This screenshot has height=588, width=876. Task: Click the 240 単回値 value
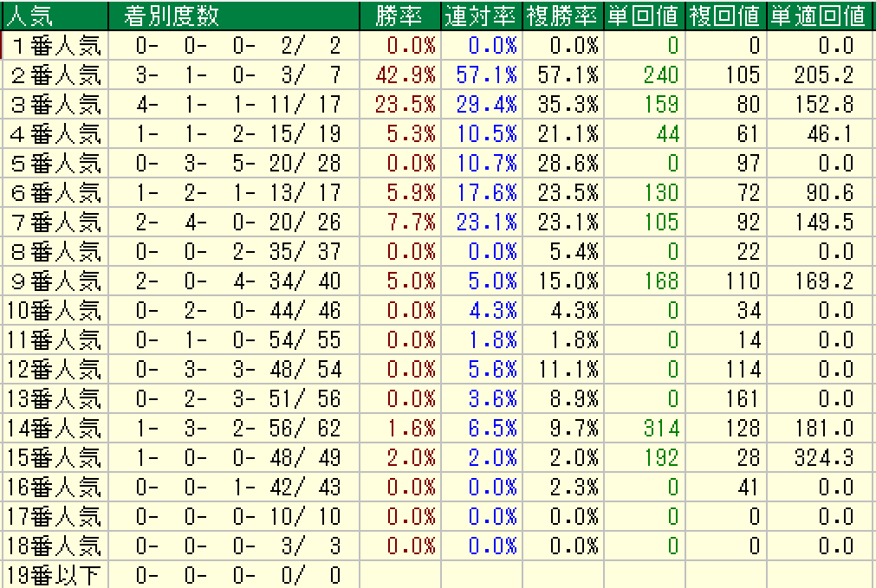pos(661,74)
